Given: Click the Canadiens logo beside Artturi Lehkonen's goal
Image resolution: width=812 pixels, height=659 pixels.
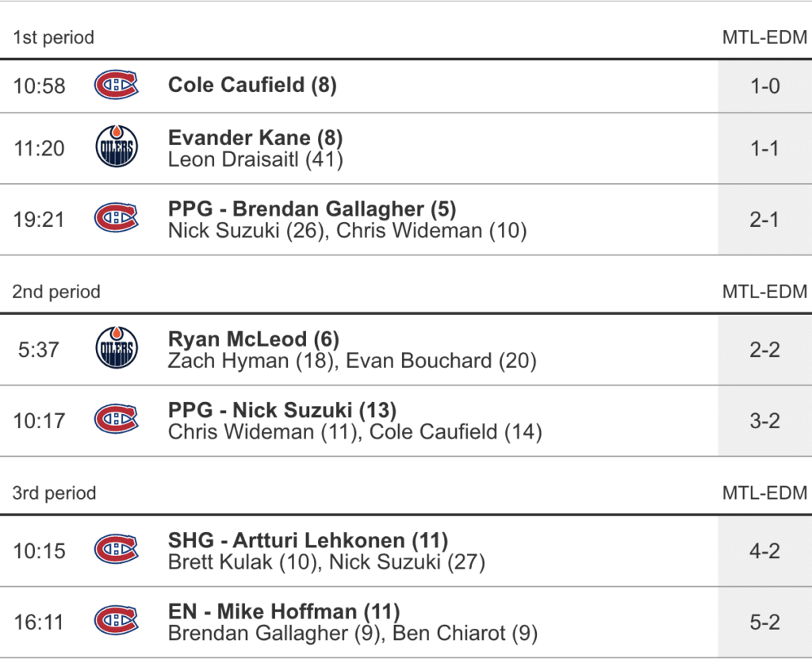Looking at the screenshot, I should 116,550.
